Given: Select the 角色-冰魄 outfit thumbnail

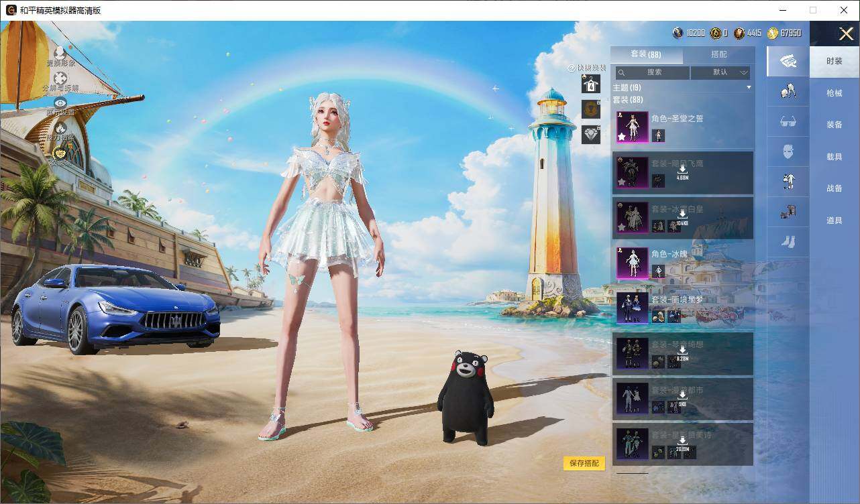Looking at the screenshot, I should point(633,263).
